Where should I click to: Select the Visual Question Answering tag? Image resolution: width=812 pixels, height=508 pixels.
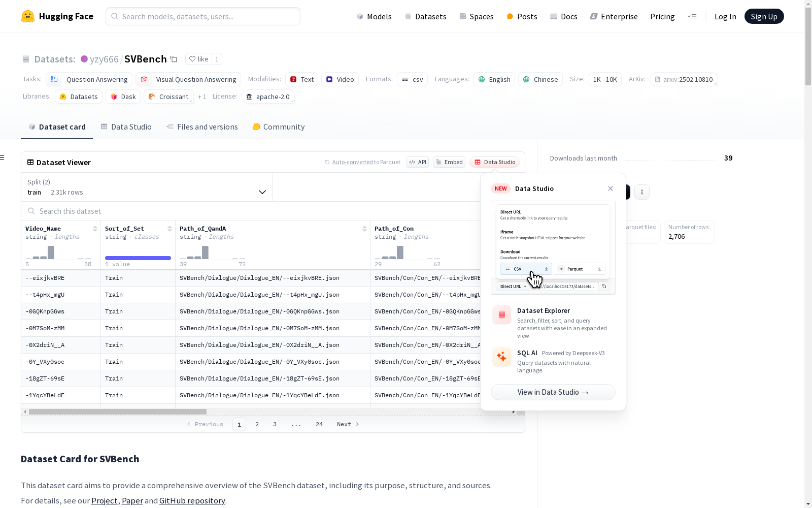[x=188, y=79]
